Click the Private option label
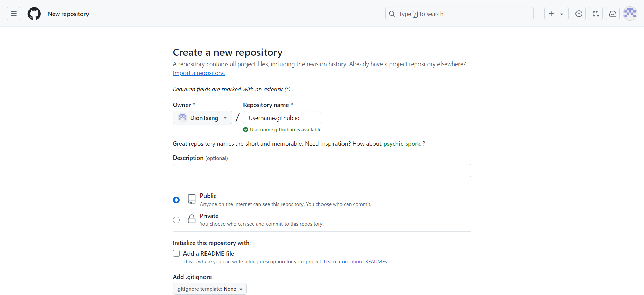This screenshot has height=295, width=644. (209, 216)
